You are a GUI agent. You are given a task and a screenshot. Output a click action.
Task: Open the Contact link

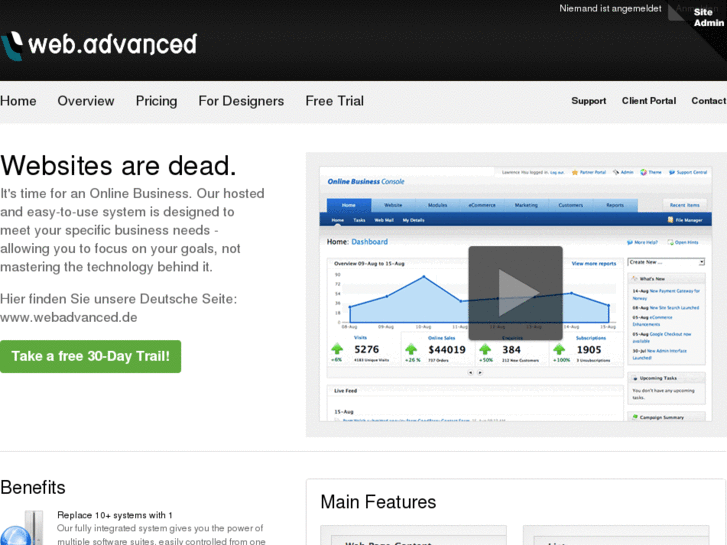coord(708,101)
